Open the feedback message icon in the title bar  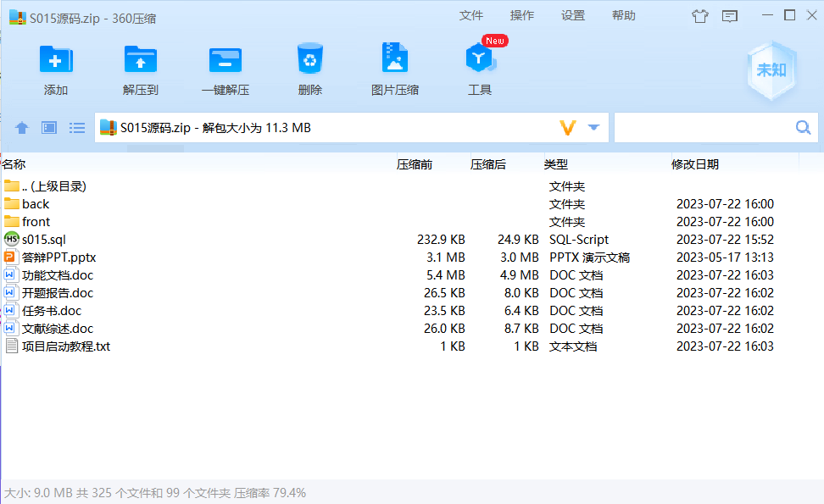(729, 16)
